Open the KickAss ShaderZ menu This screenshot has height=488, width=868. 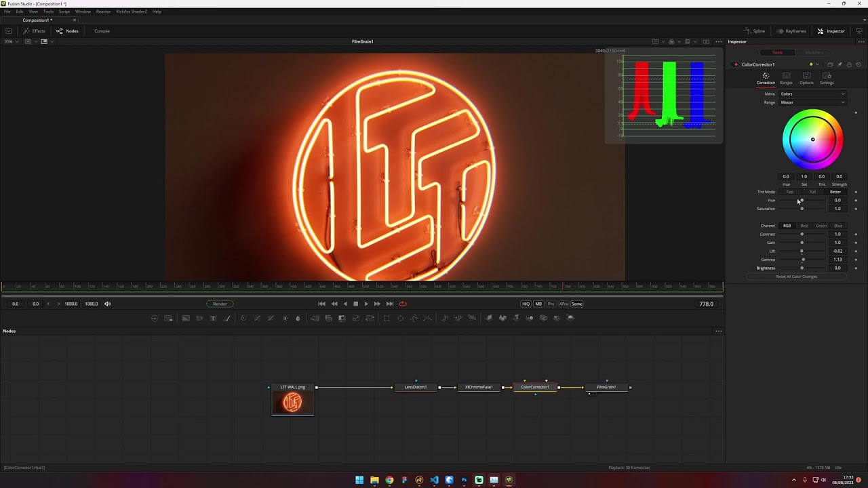click(132, 12)
